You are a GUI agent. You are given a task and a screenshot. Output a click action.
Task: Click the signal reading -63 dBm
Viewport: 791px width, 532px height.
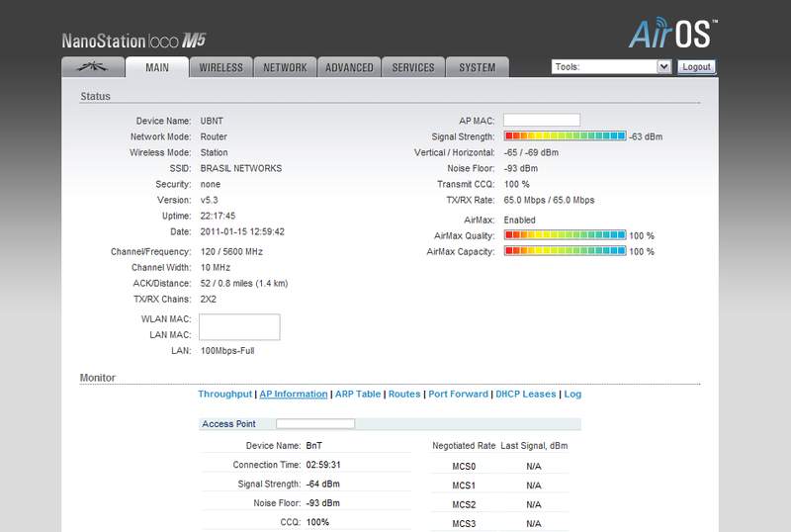click(646, 136)
